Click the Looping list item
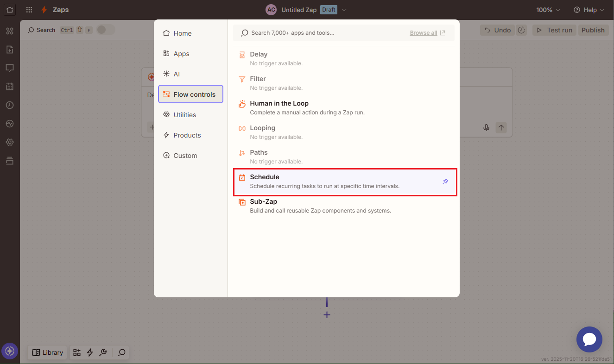The image size is (614, 364). point(344,132)
